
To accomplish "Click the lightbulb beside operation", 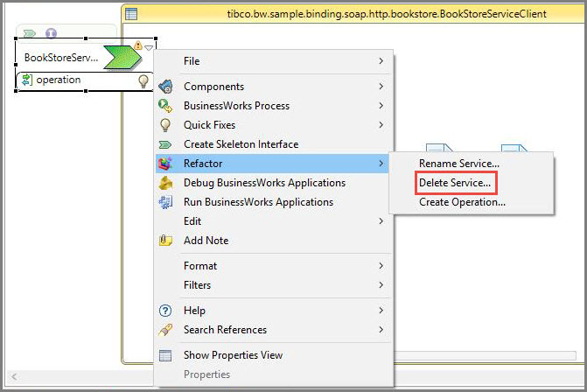I will pos(143,80).
